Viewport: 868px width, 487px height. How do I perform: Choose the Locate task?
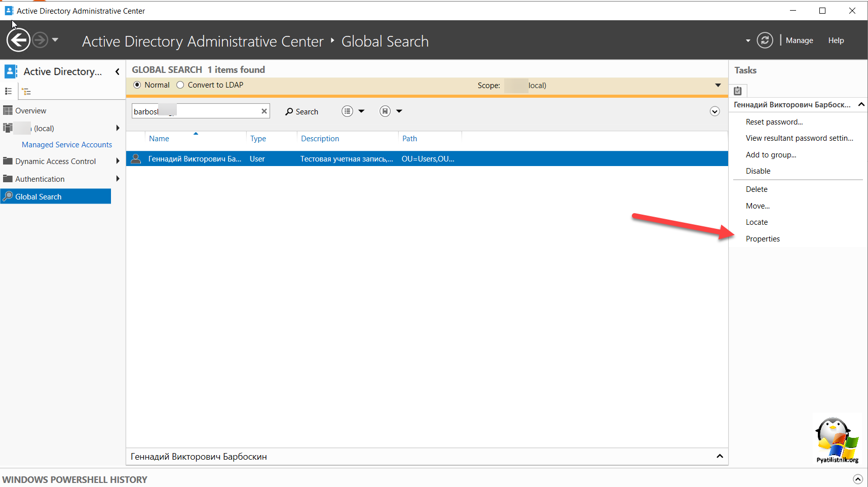click(x=757, y=222)
